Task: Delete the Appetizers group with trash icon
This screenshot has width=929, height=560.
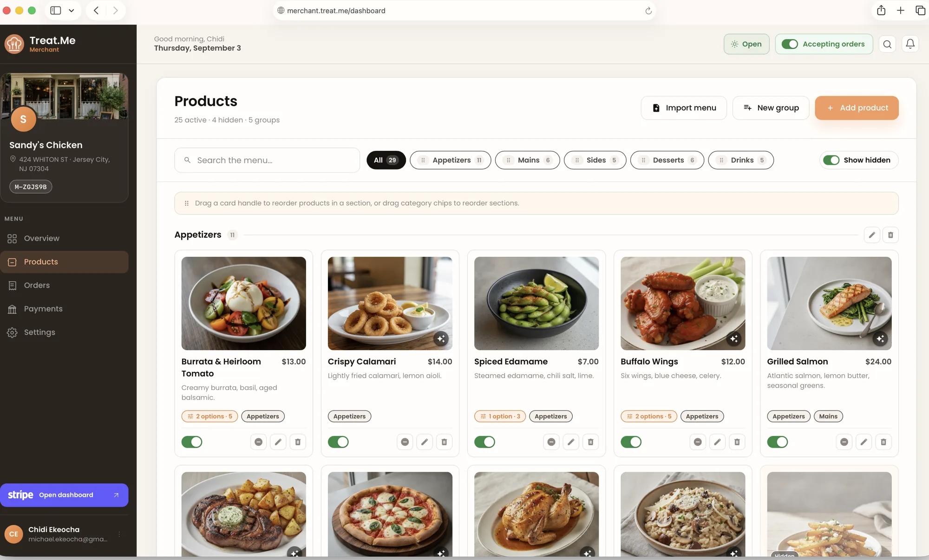Action: (x=890, y=235)
